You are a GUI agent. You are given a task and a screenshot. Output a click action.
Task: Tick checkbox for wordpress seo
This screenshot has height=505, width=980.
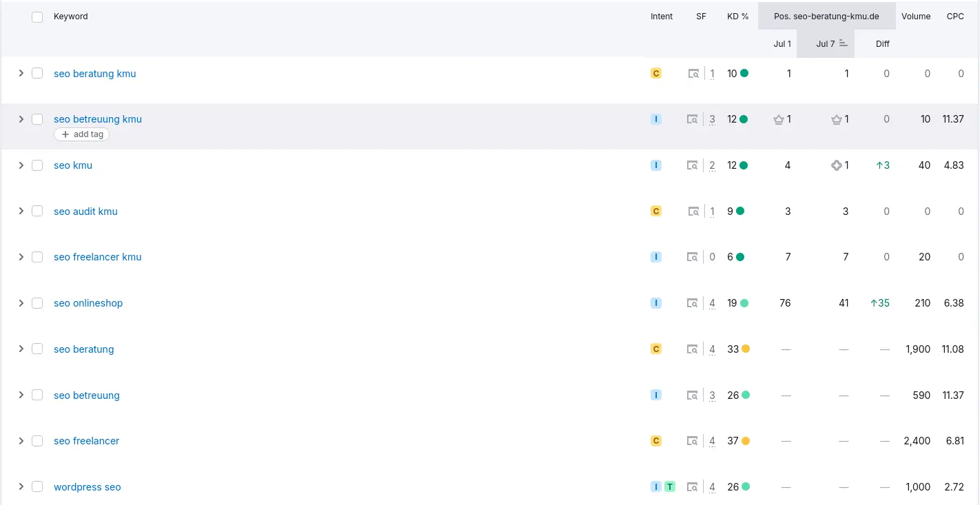[x=37, y=486]
